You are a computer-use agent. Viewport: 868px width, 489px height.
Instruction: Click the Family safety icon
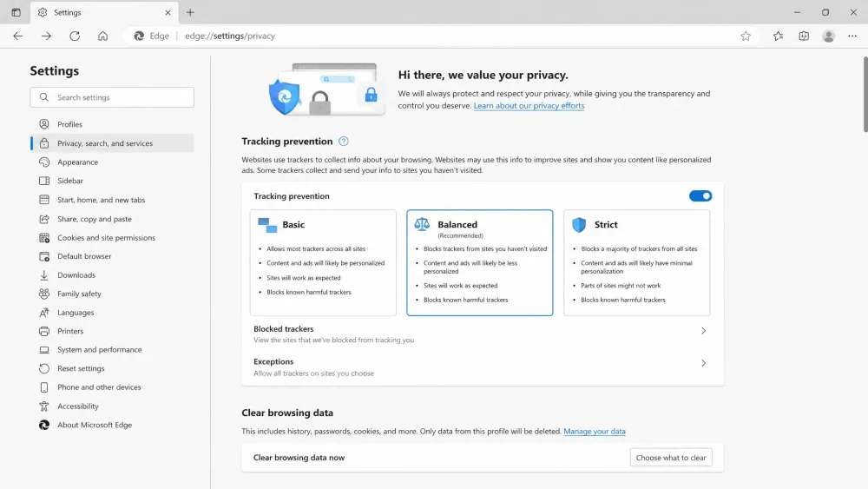[44, 294]
